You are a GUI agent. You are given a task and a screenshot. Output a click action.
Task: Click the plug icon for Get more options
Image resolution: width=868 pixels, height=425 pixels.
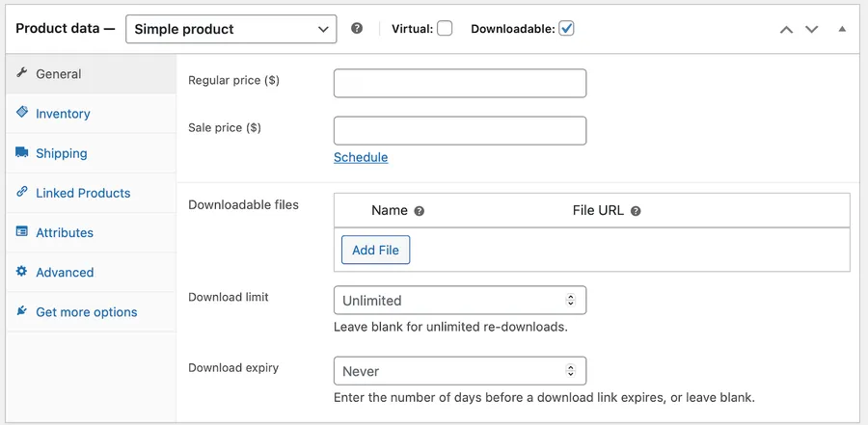[x=22, y=311]
